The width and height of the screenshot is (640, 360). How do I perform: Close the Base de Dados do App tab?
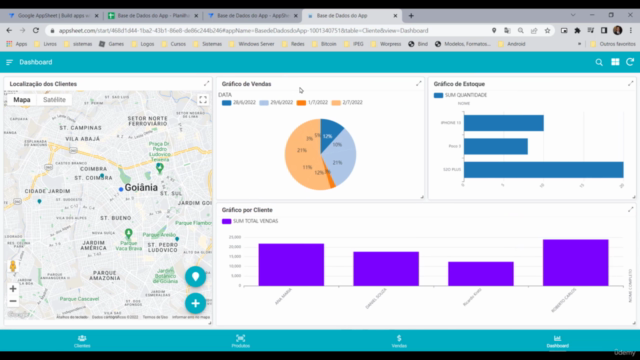(x=395, y=16)
